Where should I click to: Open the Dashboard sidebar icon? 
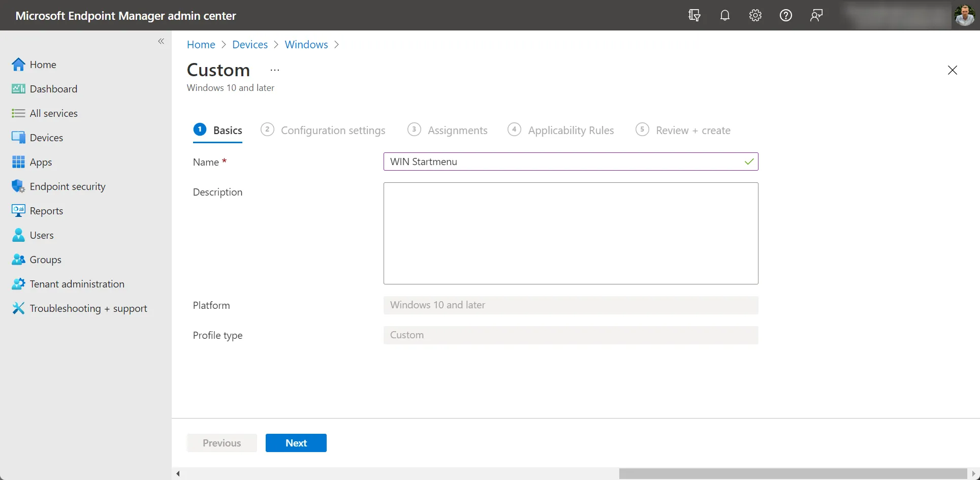pyautogui.click(x=18, y=89)
